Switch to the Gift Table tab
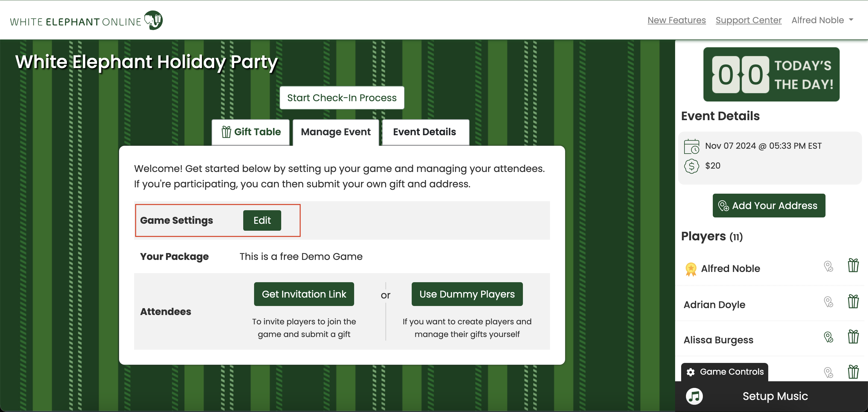Screen dimensions: 868x412 click(251, 132)
